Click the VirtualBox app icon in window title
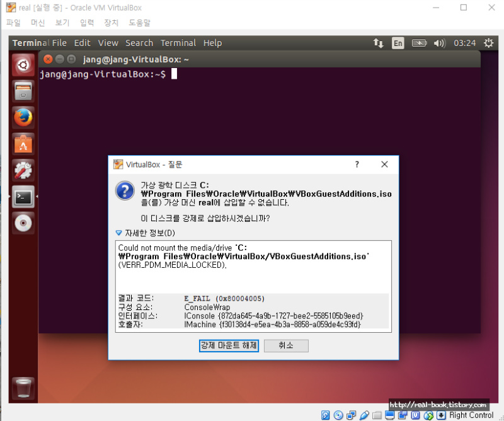The height and width of the screenshot is (421, 504). coord(11,8)
